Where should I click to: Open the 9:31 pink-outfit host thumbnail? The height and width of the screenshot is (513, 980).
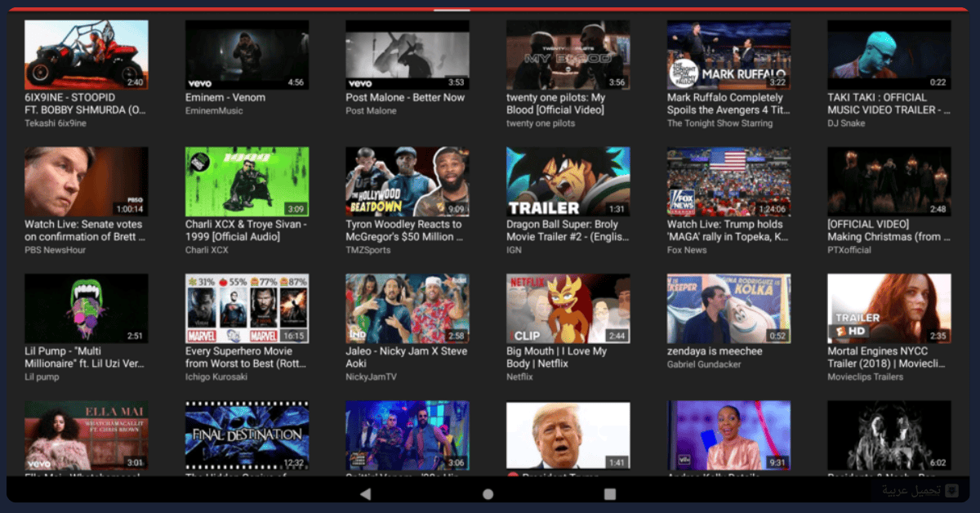coord(728,435)
